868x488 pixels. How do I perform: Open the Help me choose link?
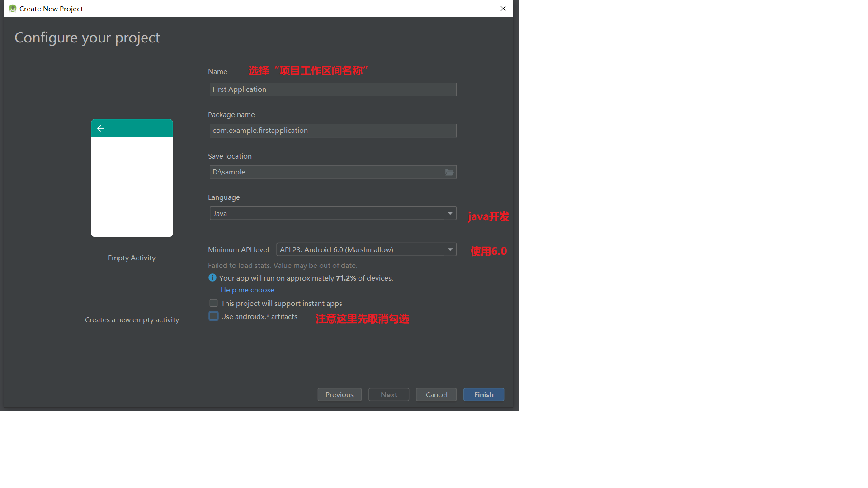247,290
